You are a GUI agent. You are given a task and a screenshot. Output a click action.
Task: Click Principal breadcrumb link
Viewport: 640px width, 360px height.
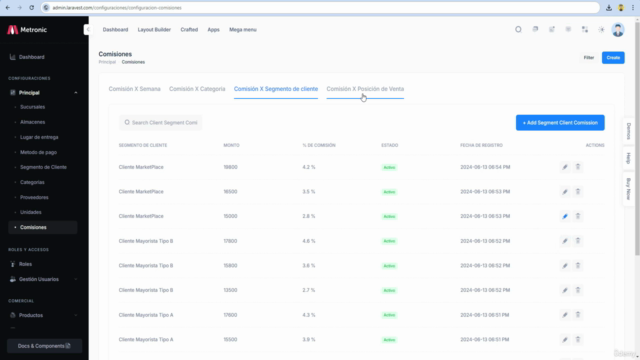107,62
